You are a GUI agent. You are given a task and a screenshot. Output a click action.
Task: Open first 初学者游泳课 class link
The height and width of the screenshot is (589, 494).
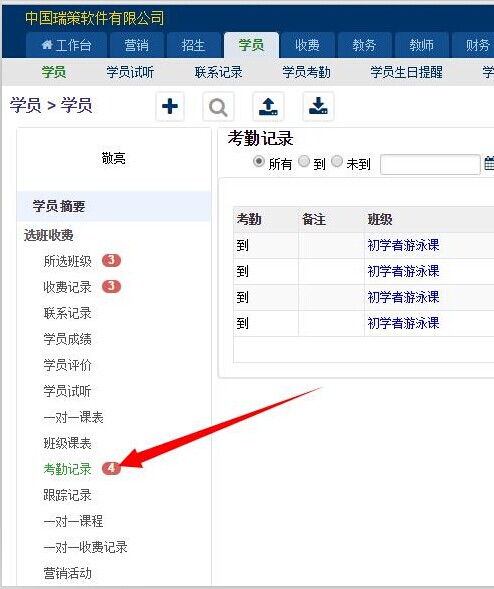pos(403,245)
